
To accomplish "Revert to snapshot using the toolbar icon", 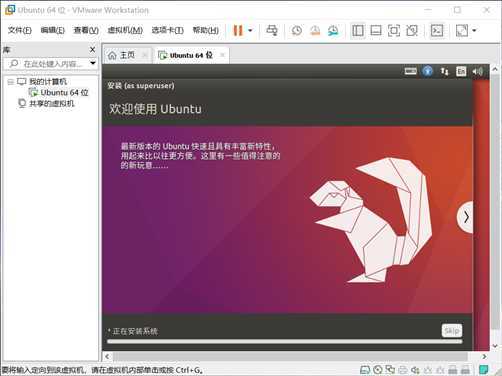I will click(x=315, y=31).
